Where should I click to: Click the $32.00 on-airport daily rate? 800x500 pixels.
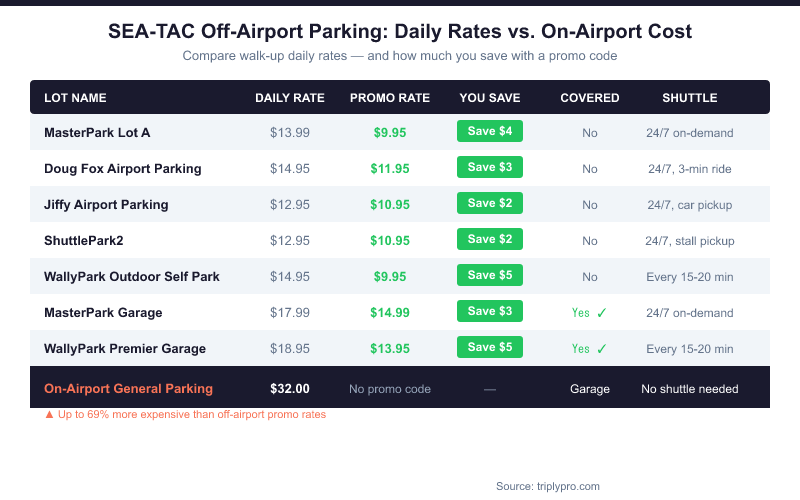tap(290, 388)
